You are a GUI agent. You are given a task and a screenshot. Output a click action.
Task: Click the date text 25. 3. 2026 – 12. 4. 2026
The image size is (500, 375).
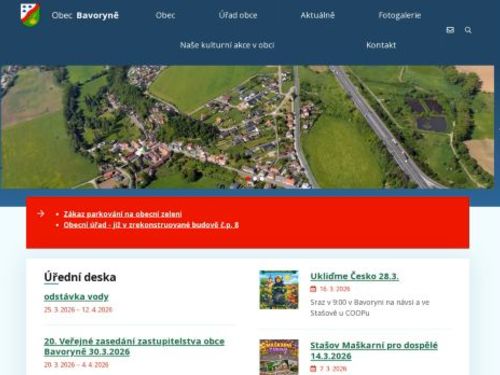tap(78, 310)
